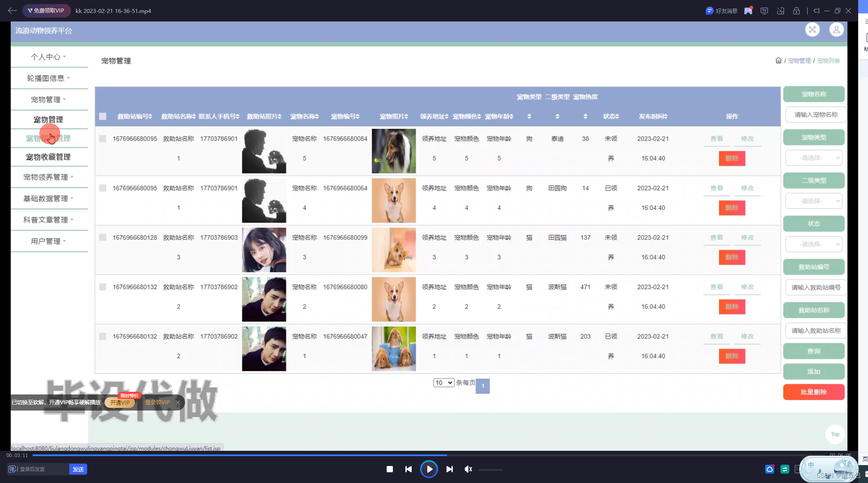Open the items-per-page dropdown showing 10

443,383
